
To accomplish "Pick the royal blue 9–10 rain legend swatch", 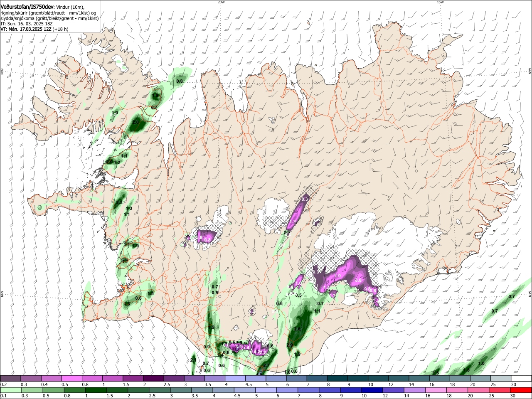I will (351, 390).
